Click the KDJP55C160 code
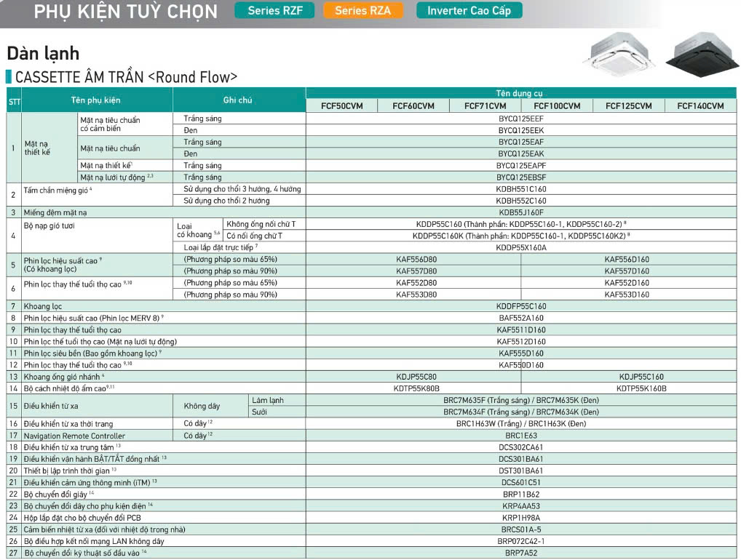The width and height of the screenshot is (741, 560). click(641, 377)
